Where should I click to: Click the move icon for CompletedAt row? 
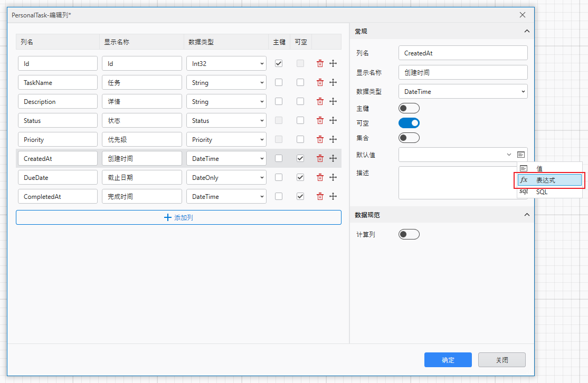pos(333,196)
